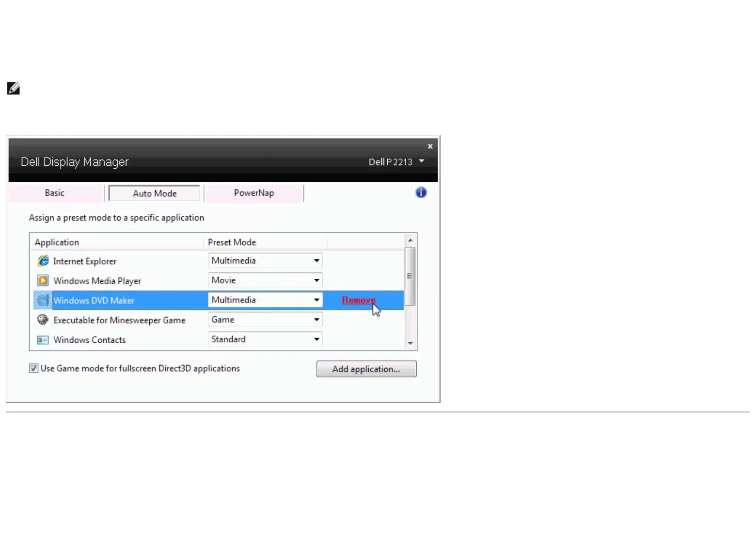Open preset mode dropdown for Minesweeper Game

click(266, 319)
